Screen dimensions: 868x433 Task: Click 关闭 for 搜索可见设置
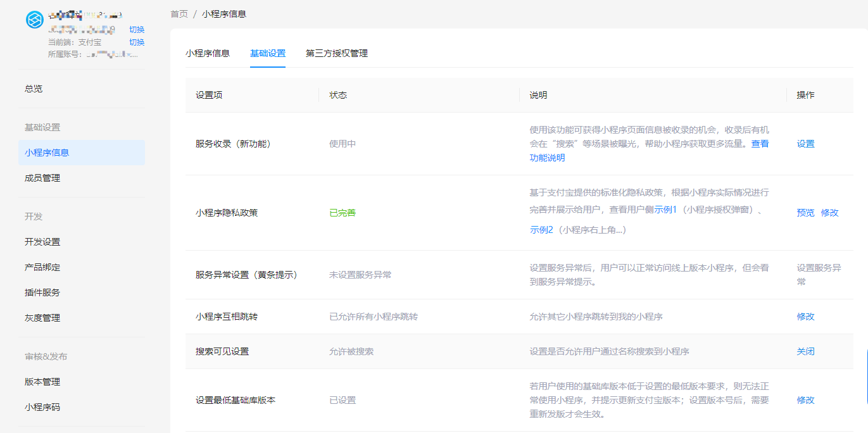[x=806, y=351]
